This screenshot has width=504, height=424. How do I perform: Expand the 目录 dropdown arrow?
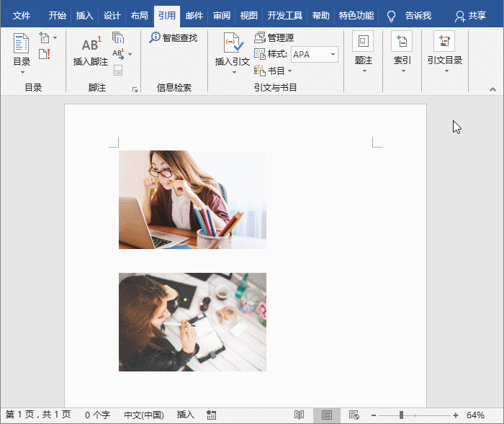click(22, 72)
